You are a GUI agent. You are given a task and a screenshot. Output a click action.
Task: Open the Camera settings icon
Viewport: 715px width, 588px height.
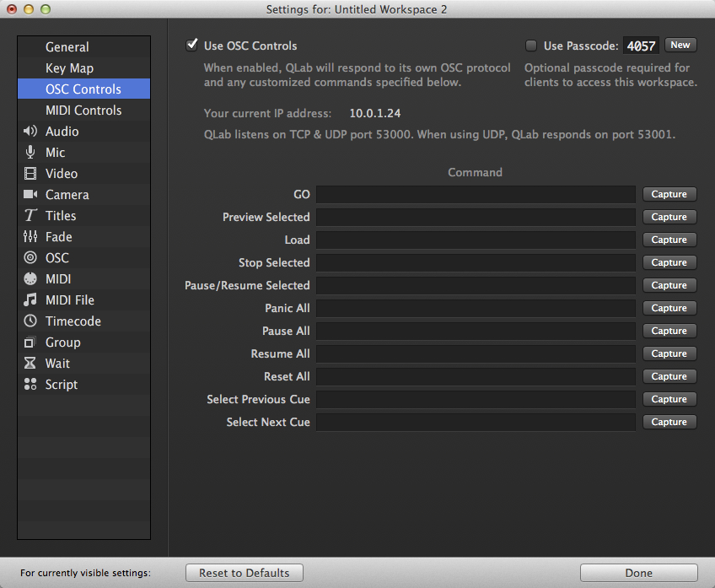click(30, 195)
